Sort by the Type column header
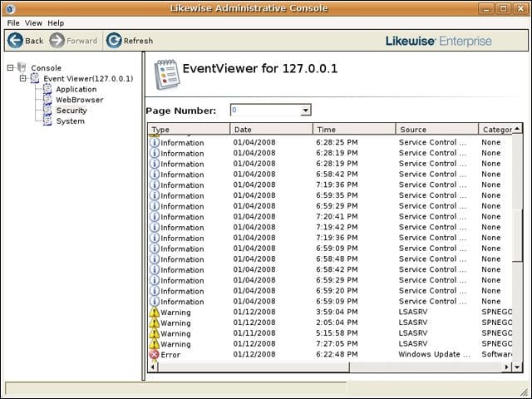 click(189, 130)
